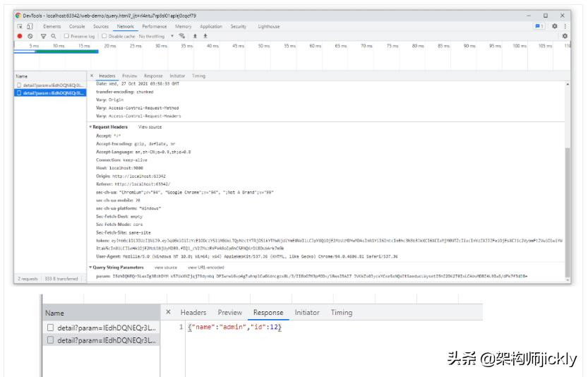This screenshot has width=588, height=377.
Task: Click the Name column header in lower panel
Action: pyautogui.click(x=101, y=313)
